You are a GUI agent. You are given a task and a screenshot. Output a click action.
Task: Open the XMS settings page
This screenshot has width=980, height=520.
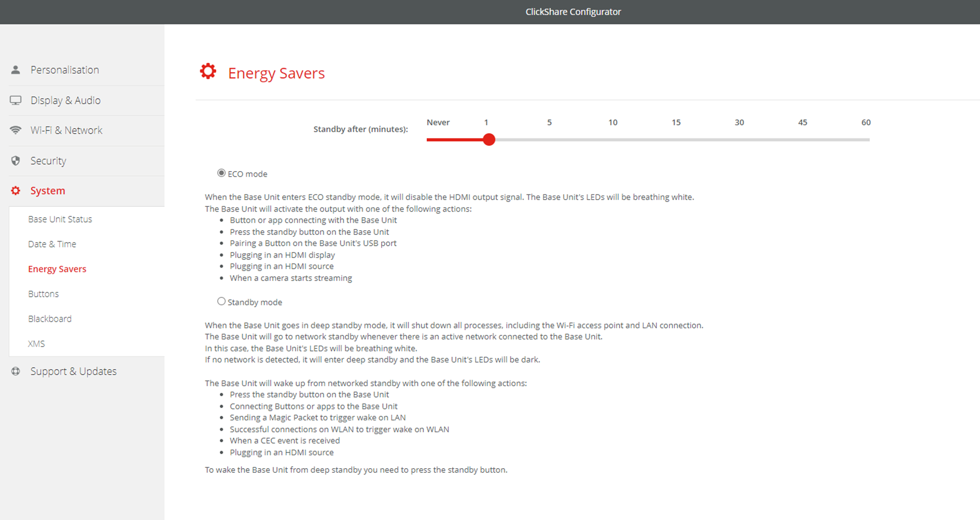(36, 344)
